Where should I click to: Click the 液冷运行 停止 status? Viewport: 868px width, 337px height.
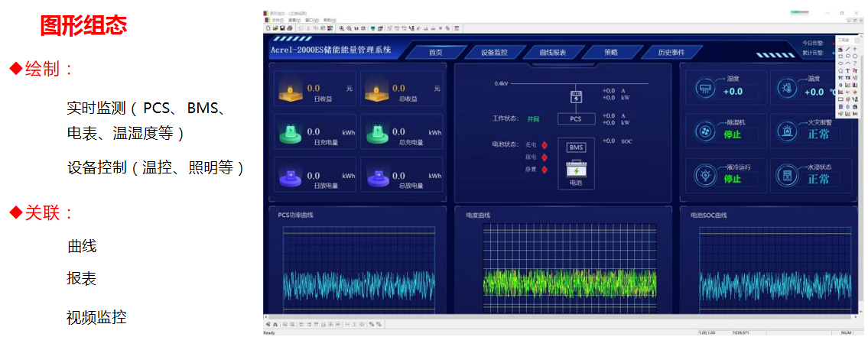tap(733, 179)
